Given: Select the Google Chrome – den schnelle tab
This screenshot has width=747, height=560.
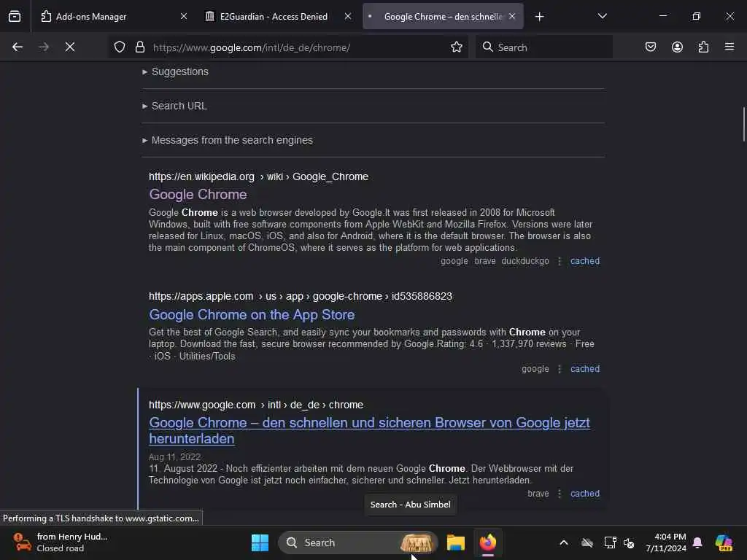Looking at the screenshot, I should coord(443,17).
